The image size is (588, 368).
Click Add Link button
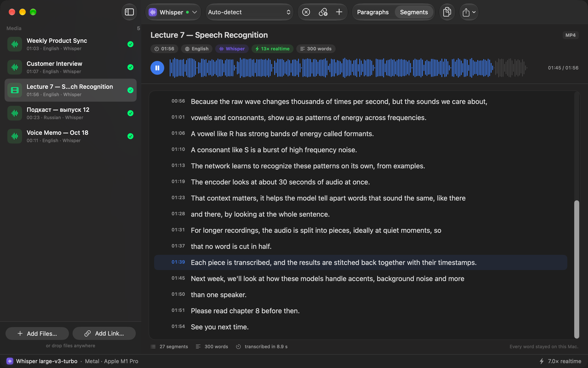[104, 333]
